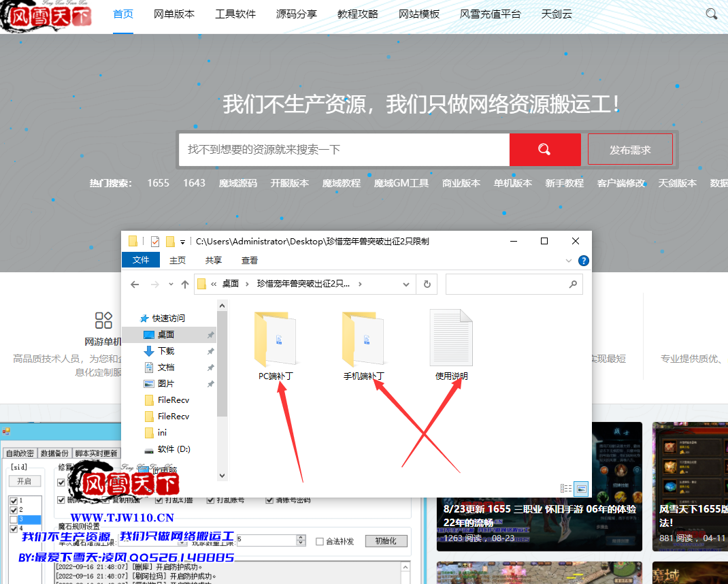This screenshot has height=584, width=728.
Task: Enable the 合法补发 checkbox
Action: [x=319, y=541]
